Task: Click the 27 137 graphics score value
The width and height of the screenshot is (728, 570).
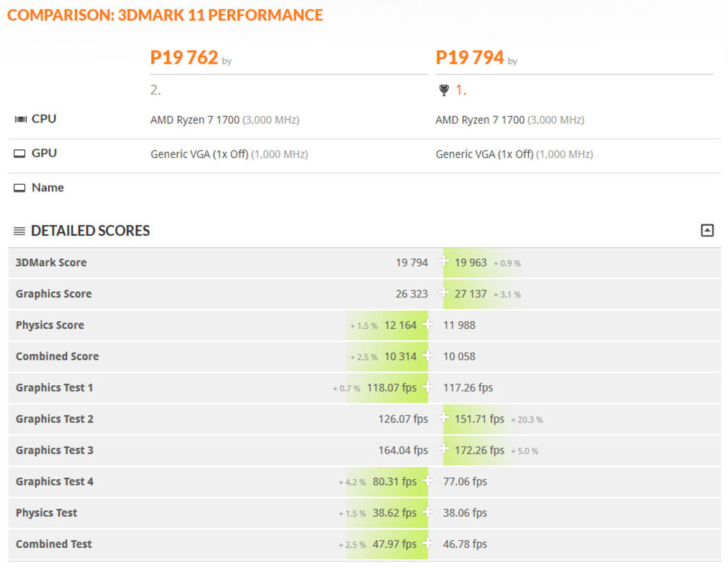Action: click(470, 294)
